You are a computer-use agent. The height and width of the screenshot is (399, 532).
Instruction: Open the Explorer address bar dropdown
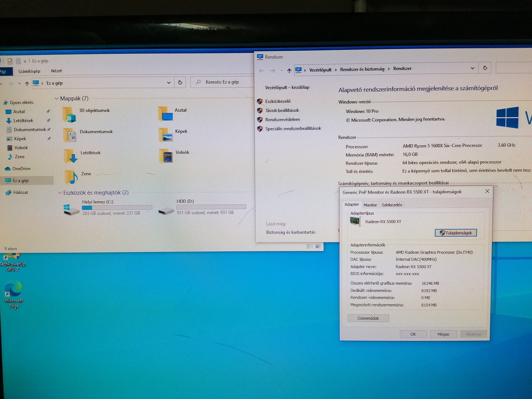(x=169, y=83)
